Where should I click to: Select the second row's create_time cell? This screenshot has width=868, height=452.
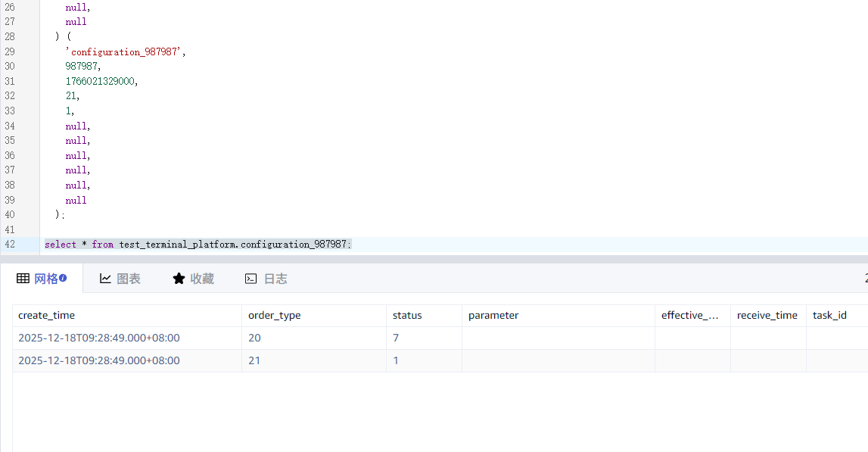[99, 360]
